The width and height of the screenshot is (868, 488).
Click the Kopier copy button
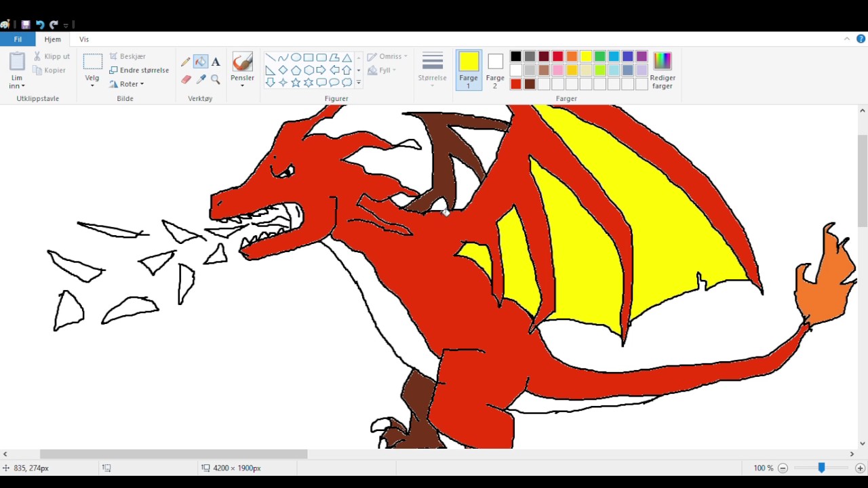point(50,70)
